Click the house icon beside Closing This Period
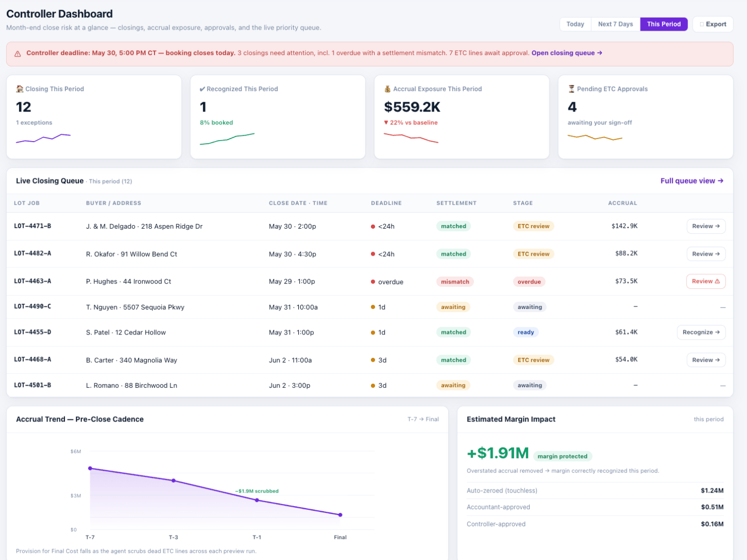The image size is (747, 560). click(x=20, y=89)
